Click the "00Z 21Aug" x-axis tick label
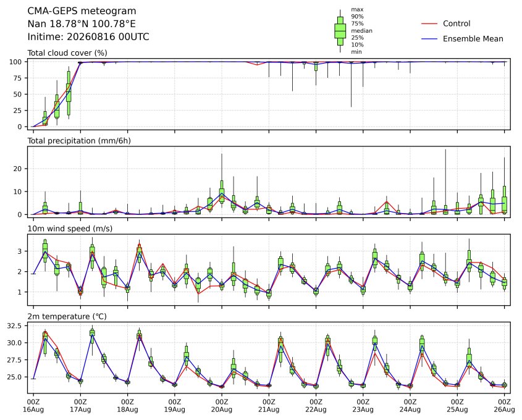 269,406
